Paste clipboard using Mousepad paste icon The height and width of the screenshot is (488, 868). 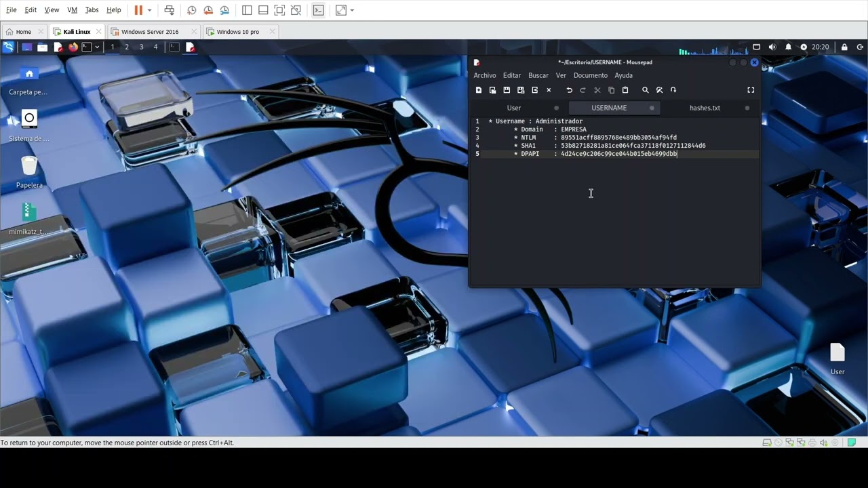[x=625, y=90]
